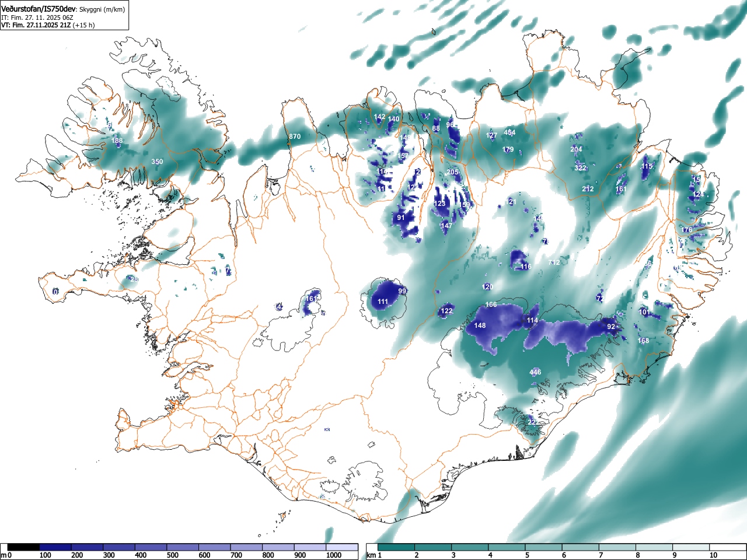Click the '179' visibility value

click(508, 150)
